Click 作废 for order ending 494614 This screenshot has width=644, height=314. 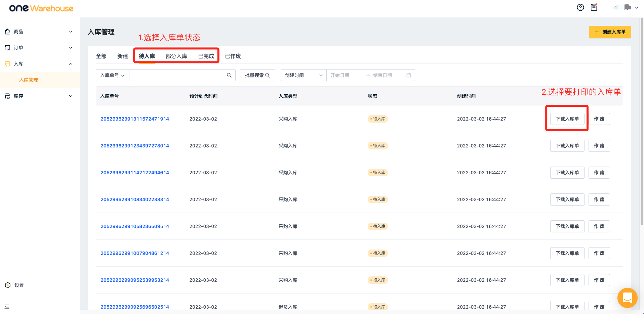tap(599, 173)
